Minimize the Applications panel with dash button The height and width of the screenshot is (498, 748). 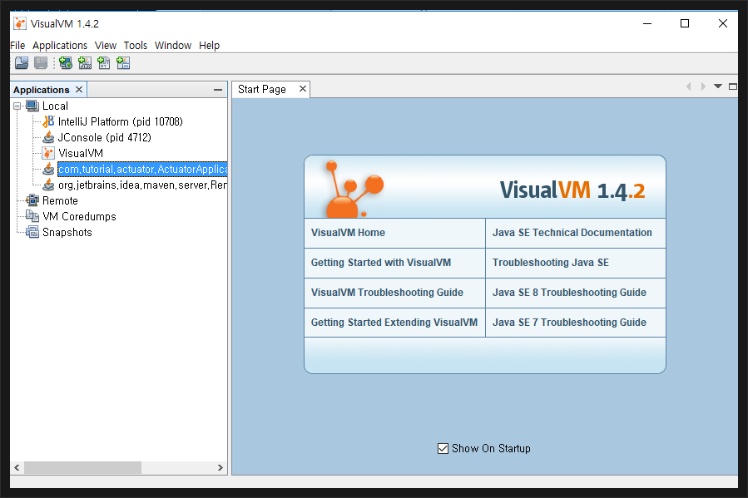218,90
